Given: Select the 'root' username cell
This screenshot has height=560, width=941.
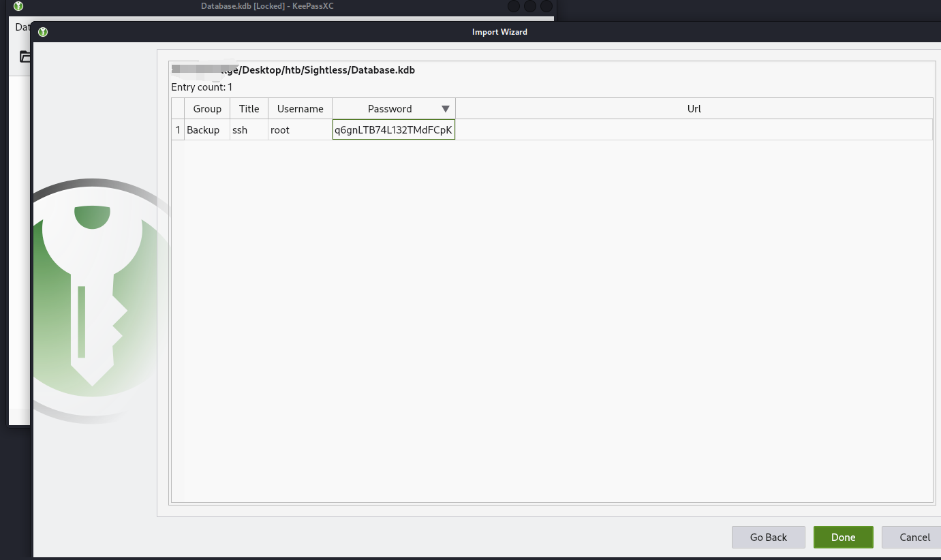Looking at the screenshot, I should click(x=300, y=130).
